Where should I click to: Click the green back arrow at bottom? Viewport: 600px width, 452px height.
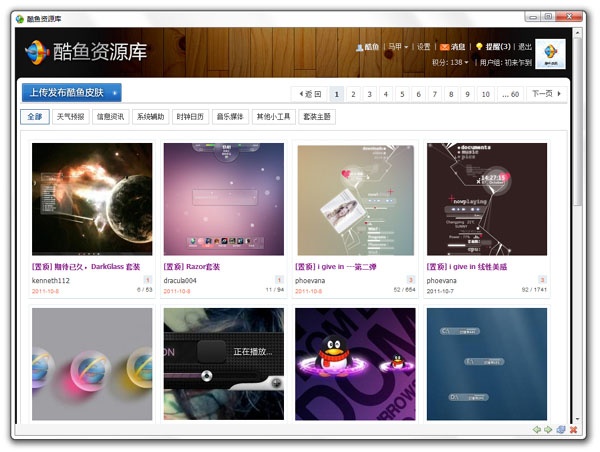(536, 429)
